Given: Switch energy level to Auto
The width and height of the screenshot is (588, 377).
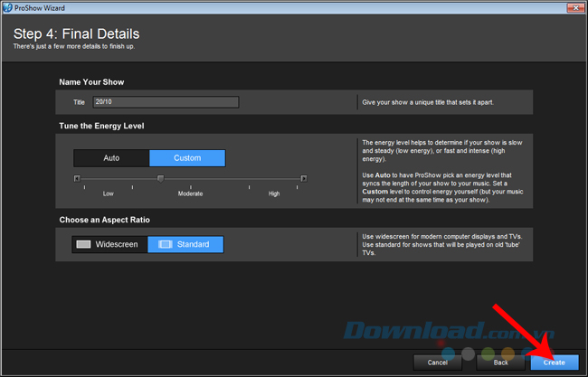Looking at the screenshot, I should click(x=111, y=158).
